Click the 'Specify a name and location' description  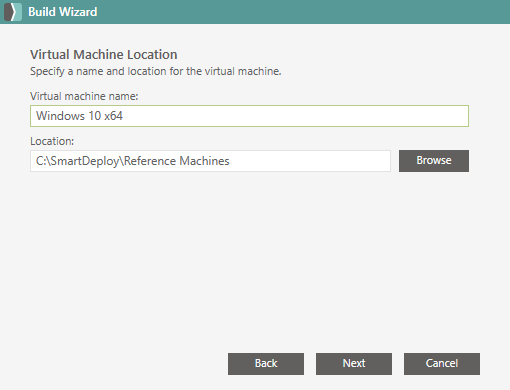[156, 71]
